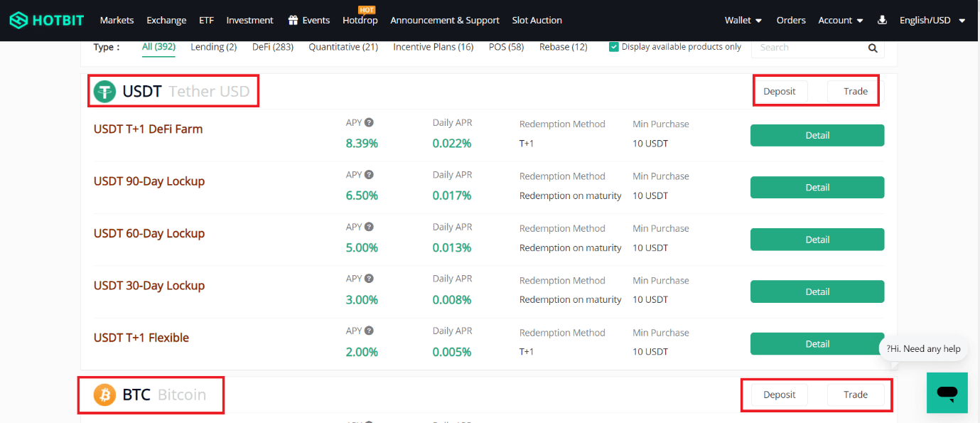Click APY help icon for USDT 30-Day Lockup

[x=370, y=279]
